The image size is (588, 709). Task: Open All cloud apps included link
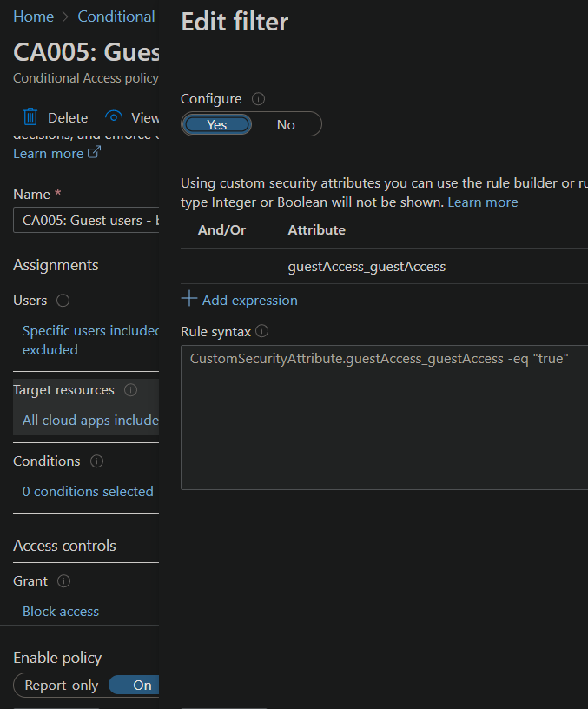point(90,420)
